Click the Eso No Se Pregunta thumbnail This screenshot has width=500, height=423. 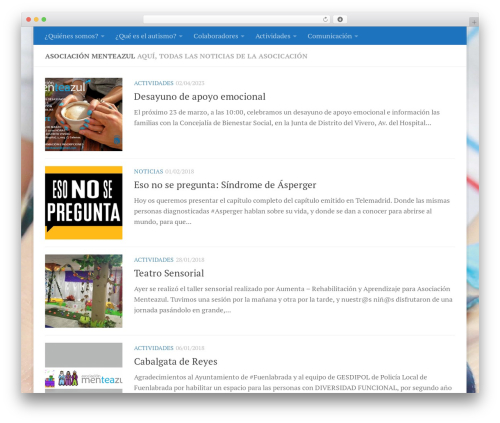tap(84, 203)
